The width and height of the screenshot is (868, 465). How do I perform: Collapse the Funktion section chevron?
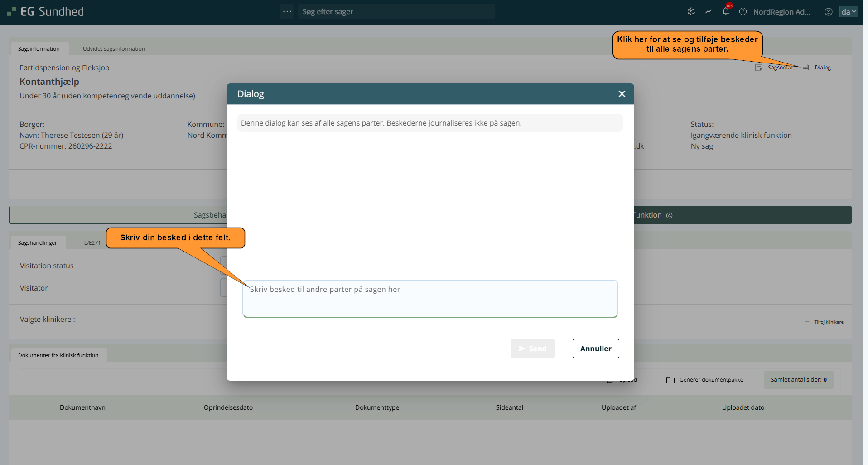tap(670, 215)
